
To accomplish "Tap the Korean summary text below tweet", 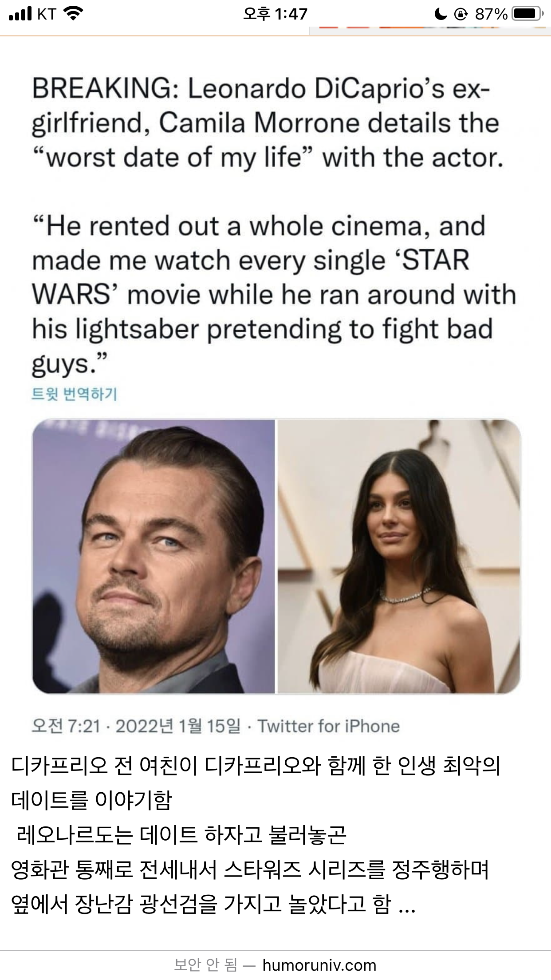I will point(256,834).
